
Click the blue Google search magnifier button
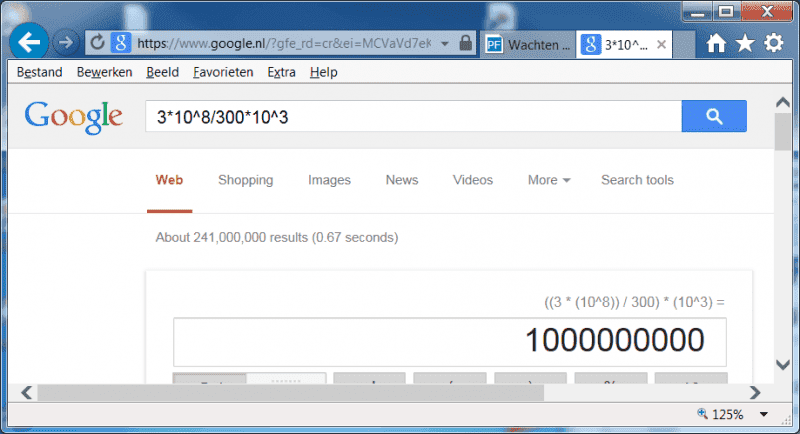tap(713, 117)
